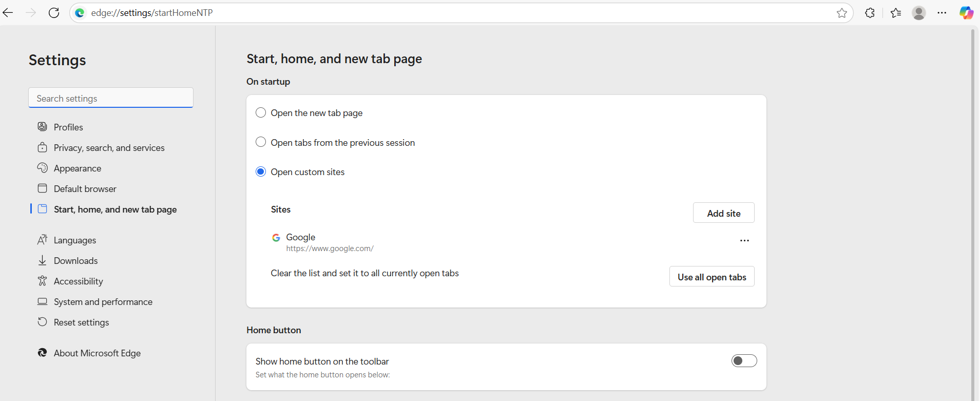This screenshot has height=401, width=980.
Task: Select Open tabs from previous session
Action: pyautogui.click(x=261, y=142)
